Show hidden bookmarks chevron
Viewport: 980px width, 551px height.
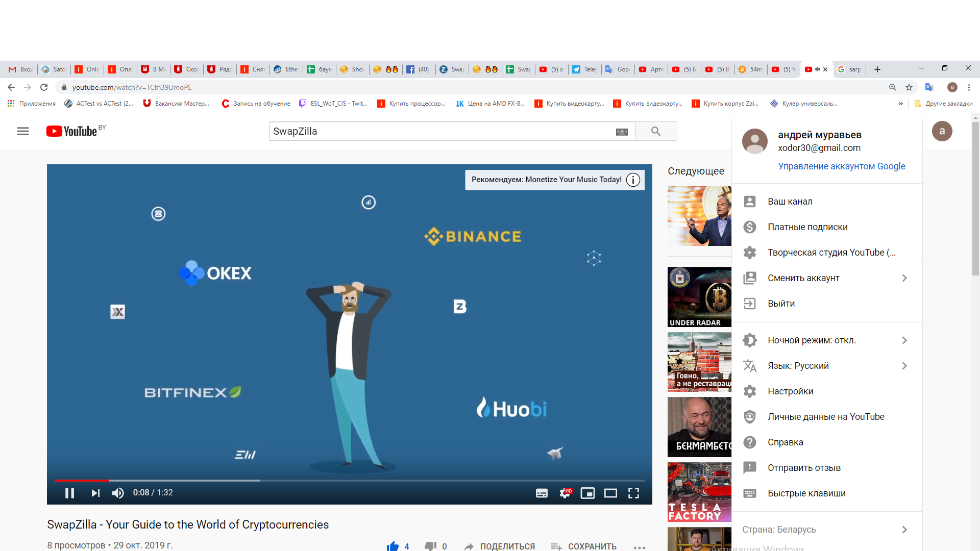coord(901,104)
